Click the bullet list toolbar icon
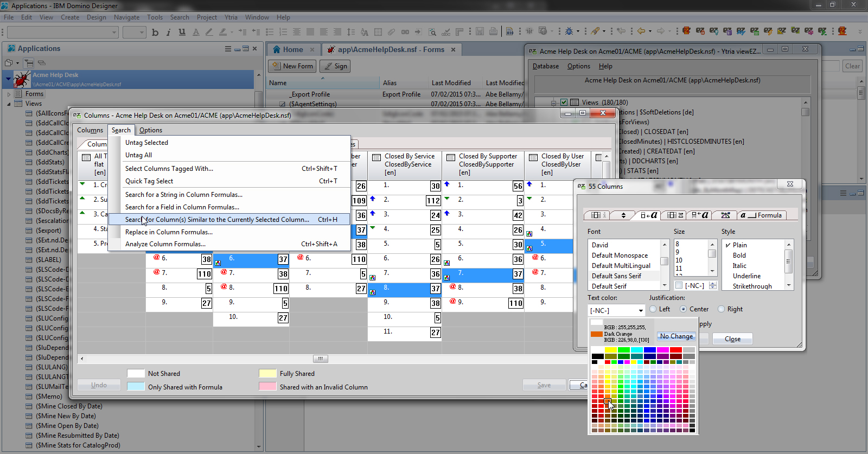This screenshot has height=454, width=868. pos(270,32)
